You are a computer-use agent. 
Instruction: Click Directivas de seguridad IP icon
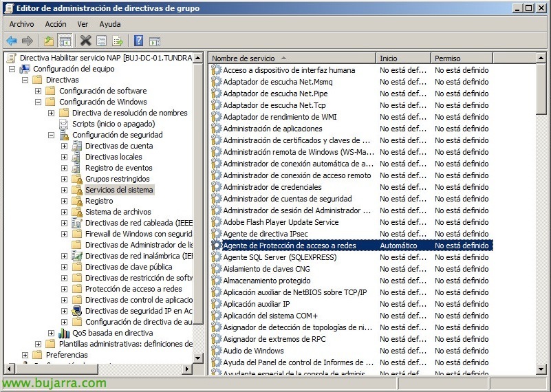tap(76, 311)
